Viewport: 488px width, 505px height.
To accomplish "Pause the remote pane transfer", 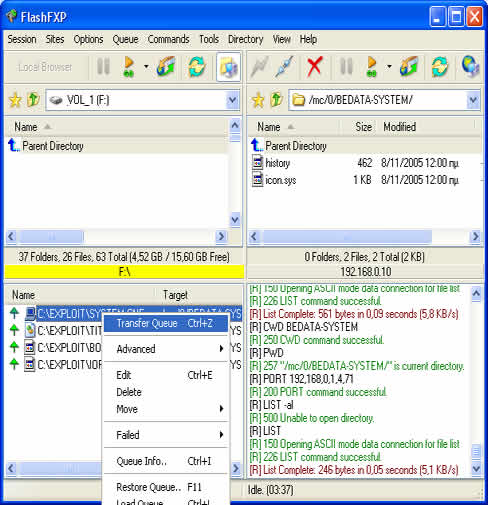I will click(x=346, y=66).
